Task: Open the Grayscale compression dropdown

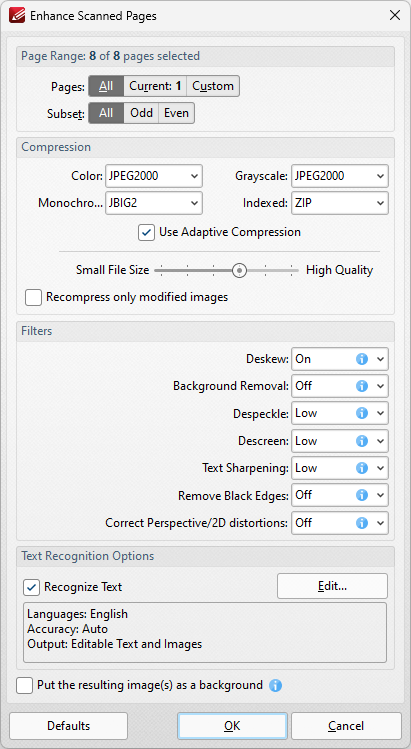Action: pyautogui.click(x=339, y=176)
